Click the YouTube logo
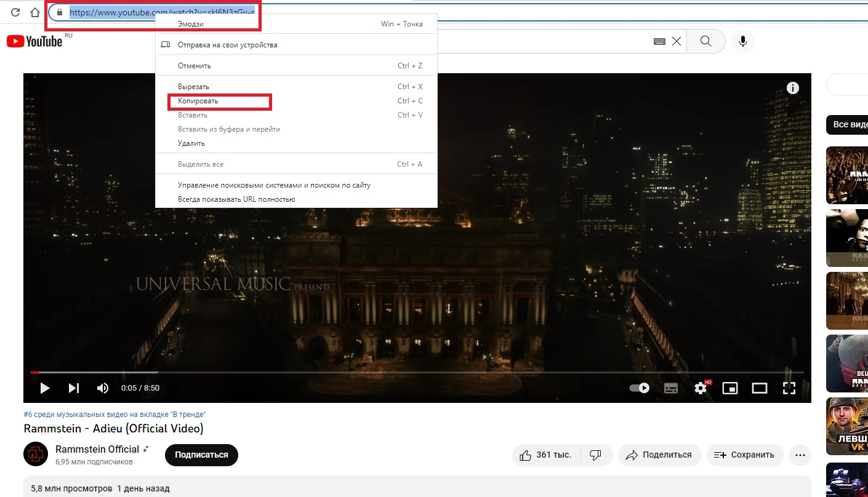868x497 pixels. pos(34,41)
